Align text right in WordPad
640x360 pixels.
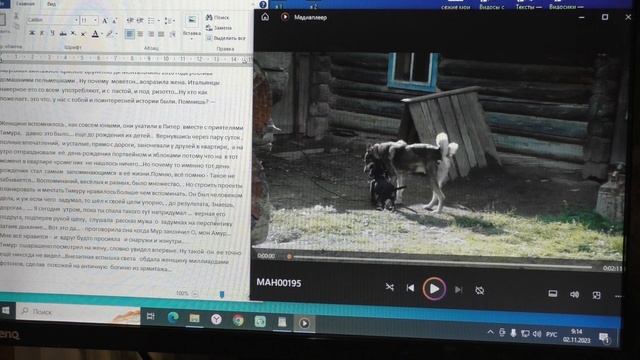151,34
